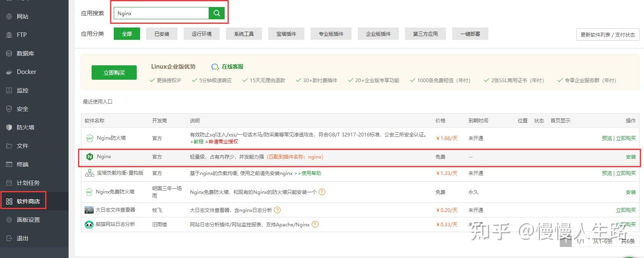Open 在线客服 link

(x=232, y=67)
